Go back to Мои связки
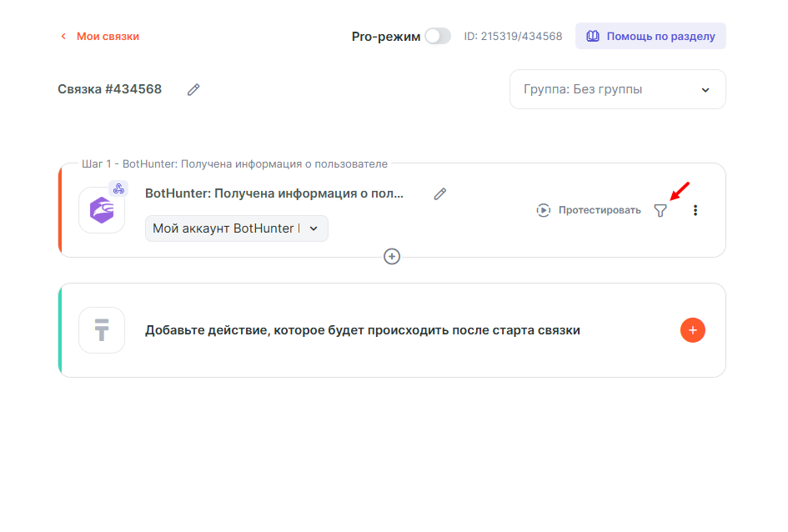This screenshot has height=532, width=788. click(x=100, y=37)
